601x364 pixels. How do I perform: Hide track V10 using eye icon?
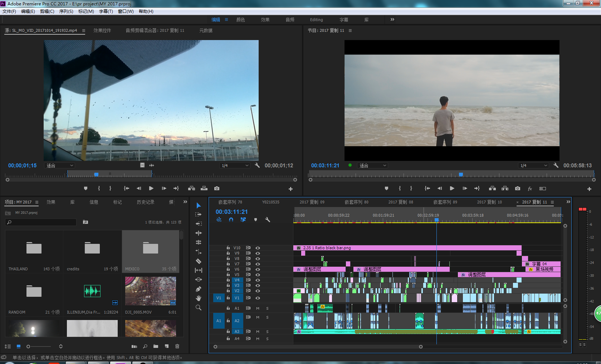pyautogui.click(x=258, y=248)
